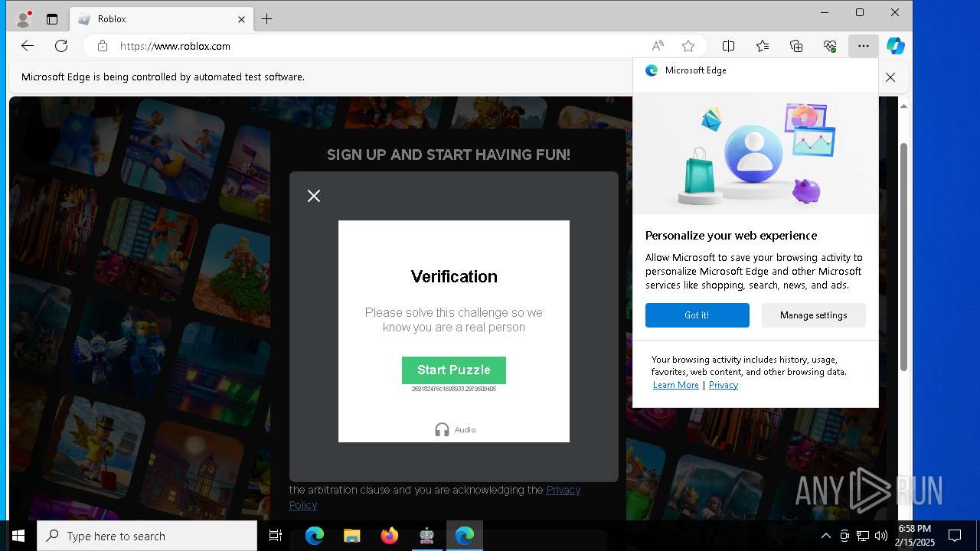
Task: Open the Favorites list icon
Action: pyautogui.click(x=763, y=46)
